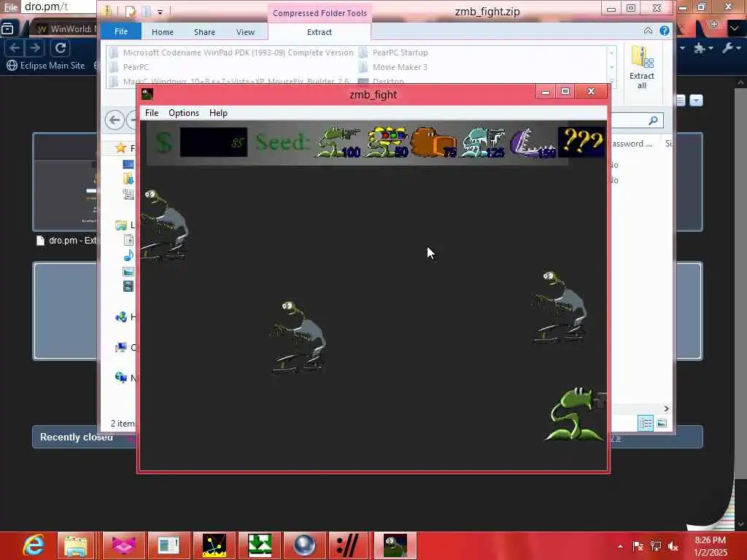Click the zmb_fight title bar app icon
This screenshot has height=560, width=747.
coord(147,94)
